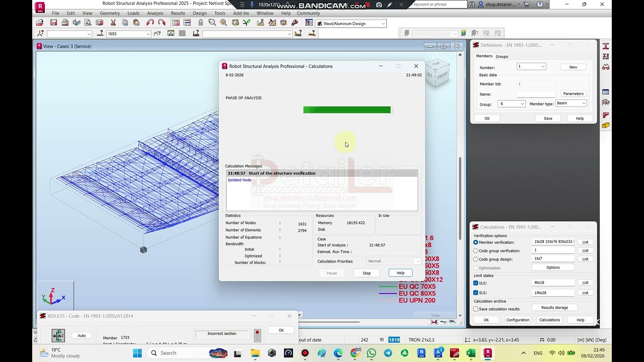This screenshot has height=362, width=644.
Task: Open the Analysis menu
Action: (x=155, y=13)
